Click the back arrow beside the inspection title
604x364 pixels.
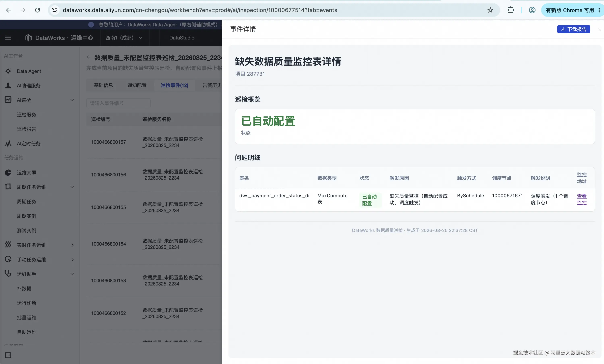88,57
